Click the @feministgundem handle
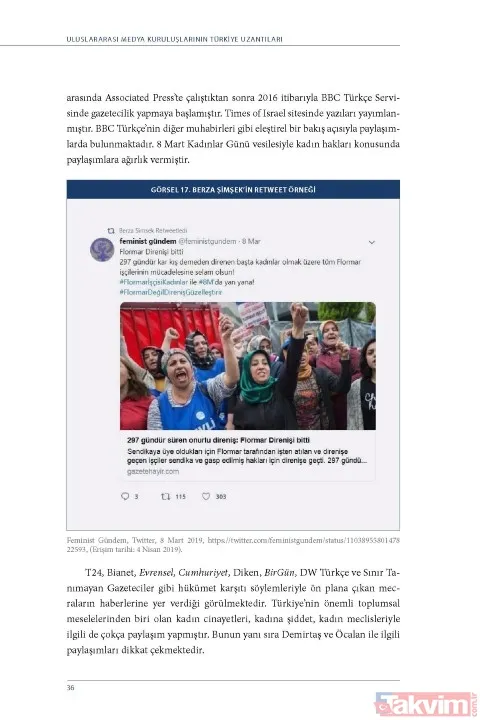This screenshot has width=480, height=720. pos(207,241)
